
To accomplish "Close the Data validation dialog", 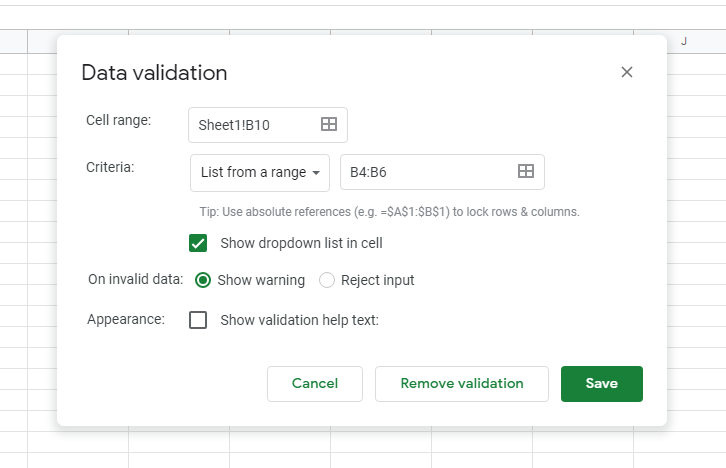I will pyautogui.click(x=626, y=72).
